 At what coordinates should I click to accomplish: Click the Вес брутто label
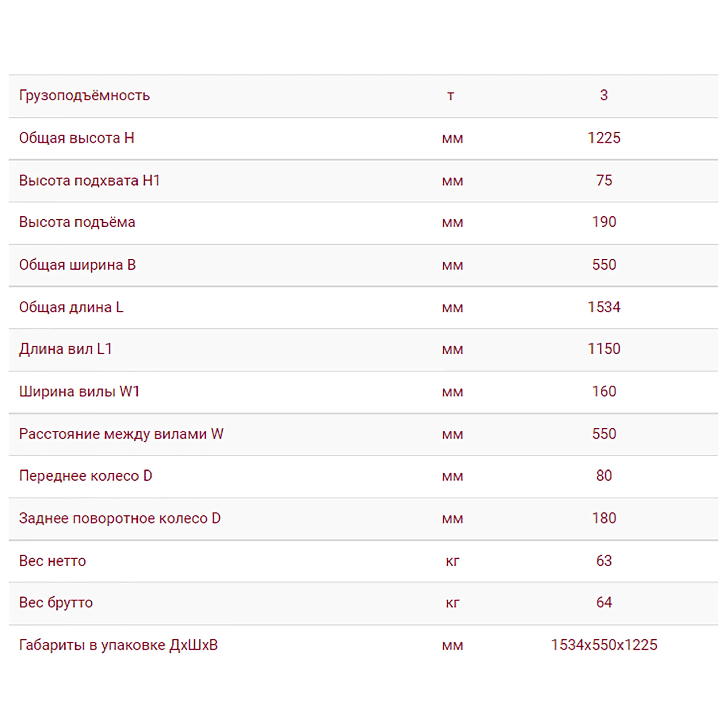(x=56, y=603)
